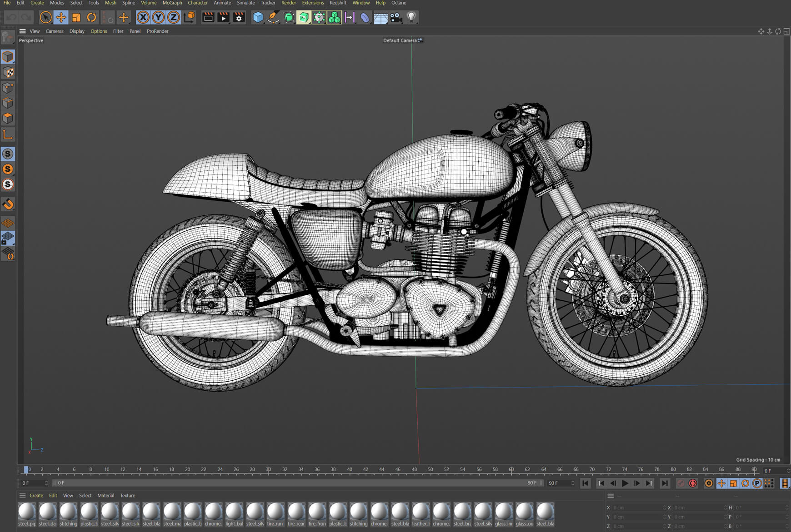The height and width of the screenshot is (532, 791).
Task: Go to end of animation
Action: coord(665,483)
